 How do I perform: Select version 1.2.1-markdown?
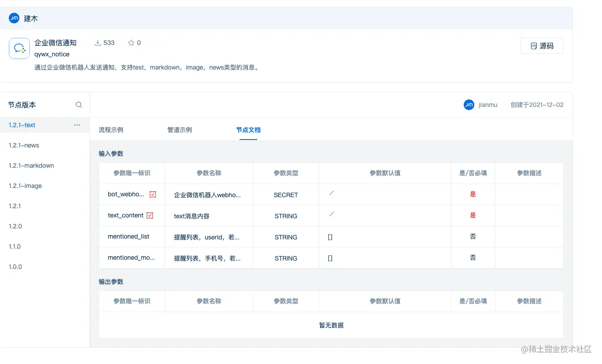coord(31,165)
